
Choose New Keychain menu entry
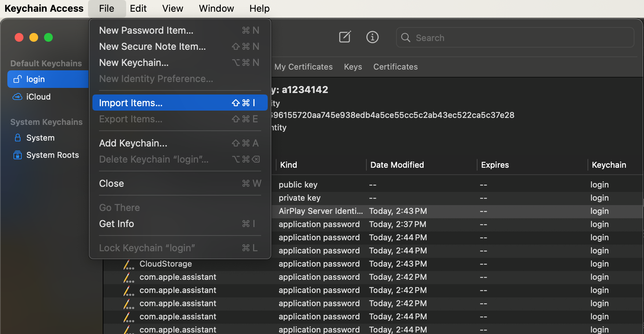pos(180,63)
